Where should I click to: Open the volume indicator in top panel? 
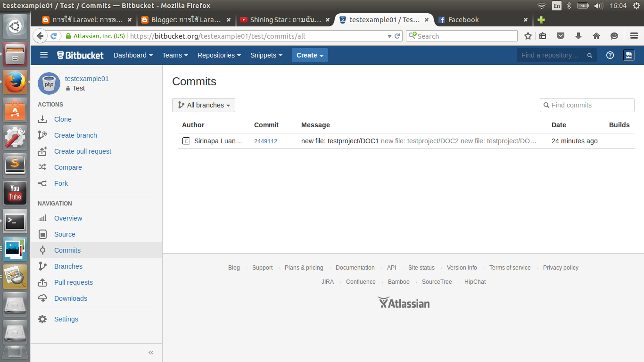(x=598, y=6)
